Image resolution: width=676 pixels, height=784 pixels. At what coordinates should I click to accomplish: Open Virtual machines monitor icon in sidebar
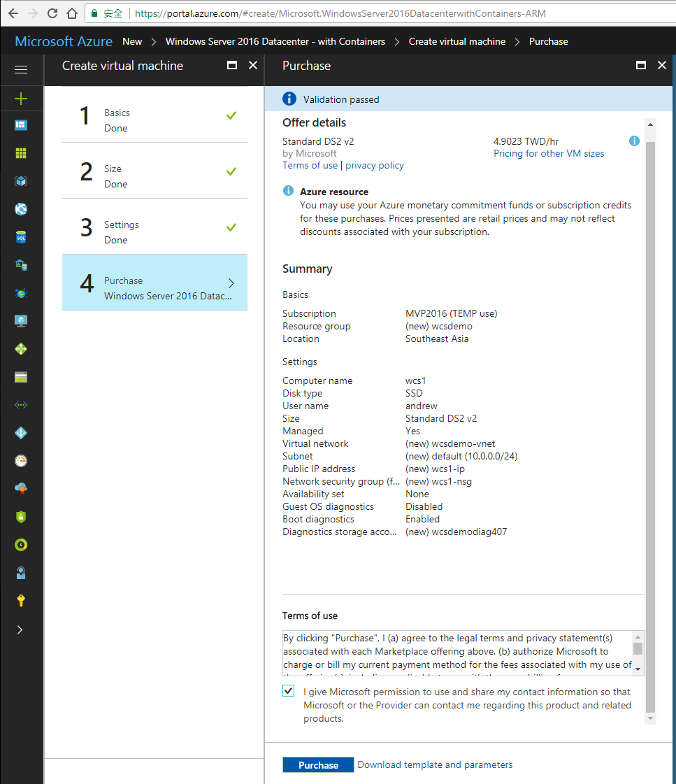[x=21, y=321]
